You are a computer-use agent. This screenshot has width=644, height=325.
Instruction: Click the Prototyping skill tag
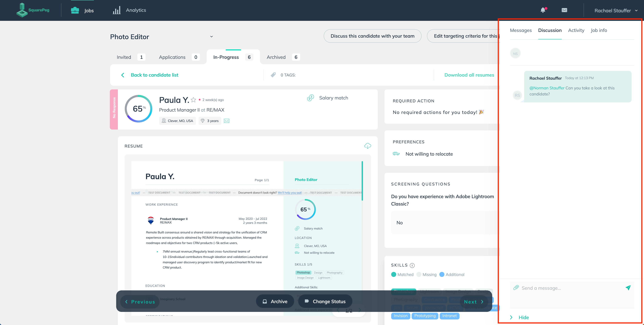point(425,316)
